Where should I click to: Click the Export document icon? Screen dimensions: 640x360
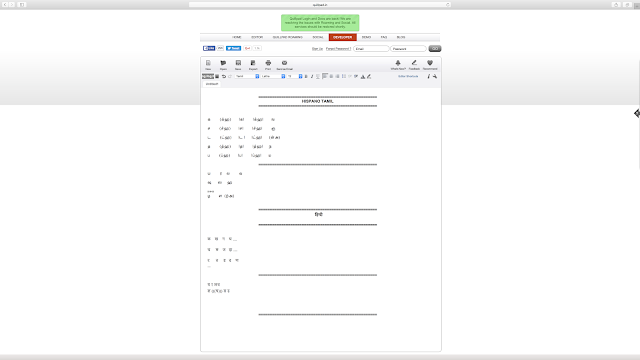click(x=253, y=64)
